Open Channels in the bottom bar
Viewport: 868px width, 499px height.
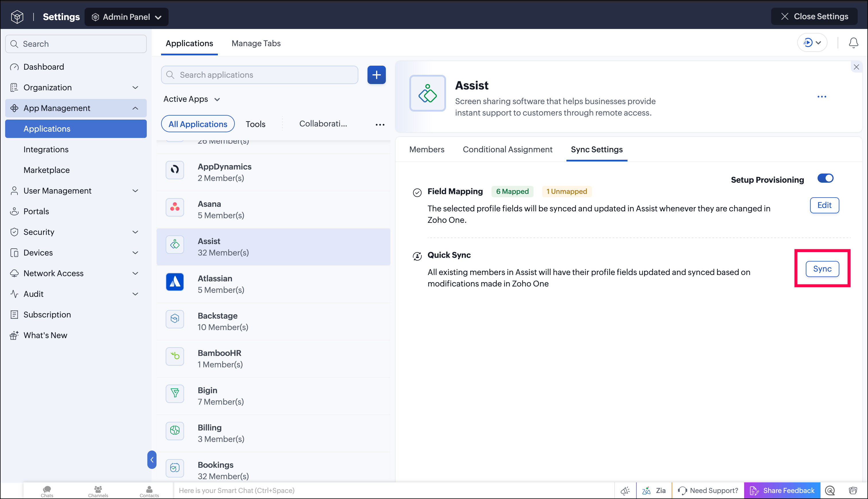click(98, 491)
